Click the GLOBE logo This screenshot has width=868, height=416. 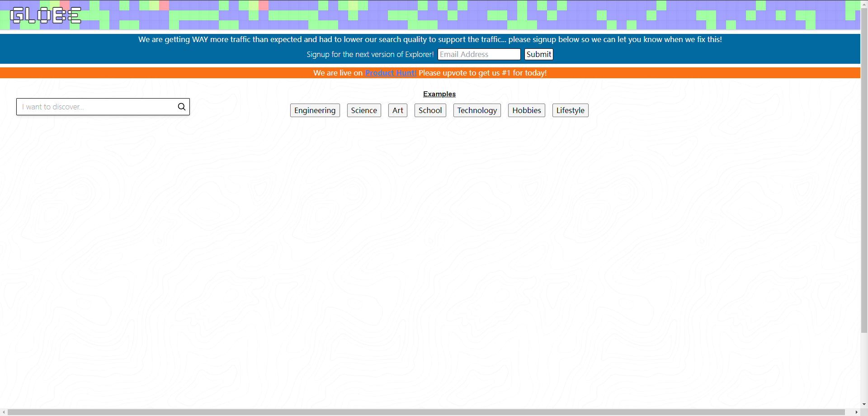pyautogui.click(x=46, y=15)
